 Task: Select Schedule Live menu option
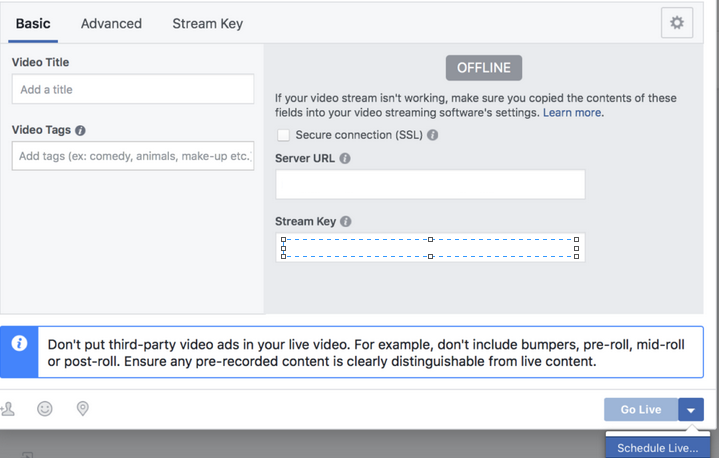[x=657, y=448]
